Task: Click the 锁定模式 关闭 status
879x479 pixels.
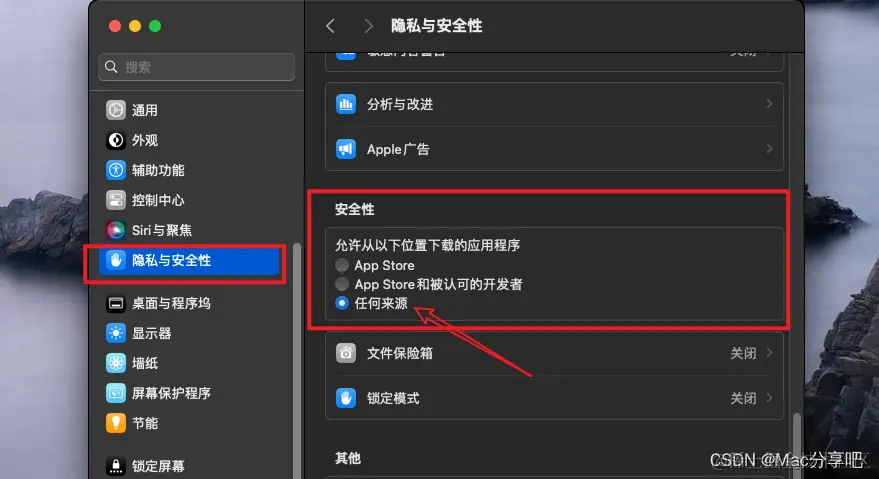Action: [x=743, y=398]
